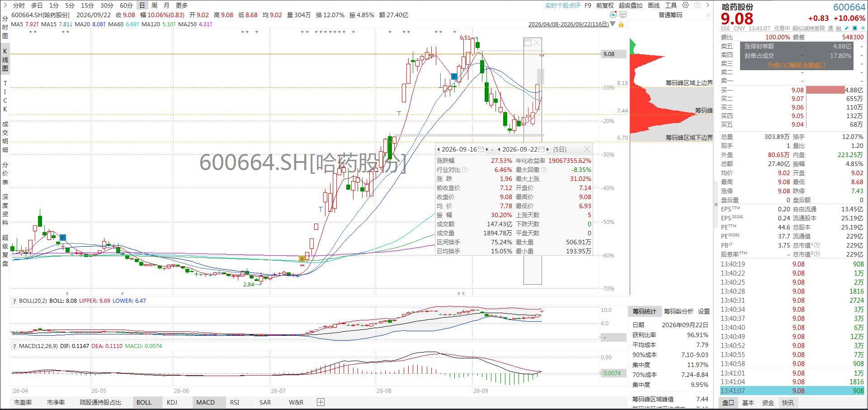Open the 超级叠加 overlay menu
This screenshot has height=410, width=868.
click(631, 5)
